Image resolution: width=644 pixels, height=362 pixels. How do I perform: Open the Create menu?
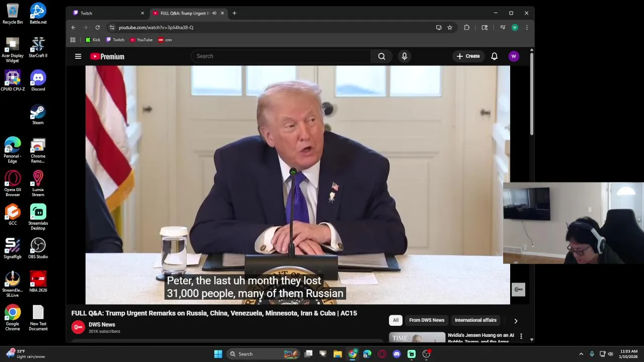pyautogui.click(x=468, y=56)
